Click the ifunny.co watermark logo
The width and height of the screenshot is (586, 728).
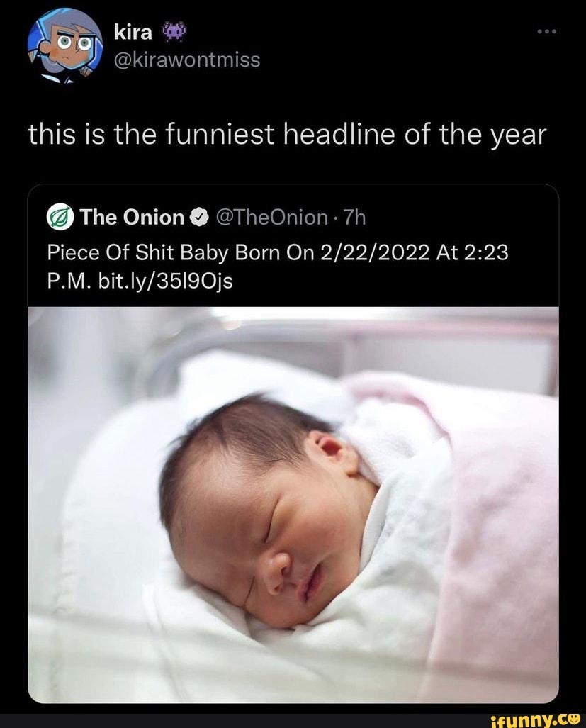(x=536, y=719)
